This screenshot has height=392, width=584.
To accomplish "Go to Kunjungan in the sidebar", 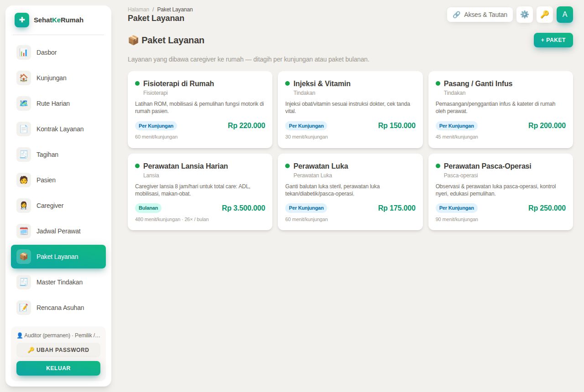I will click(x=58, y=78).
